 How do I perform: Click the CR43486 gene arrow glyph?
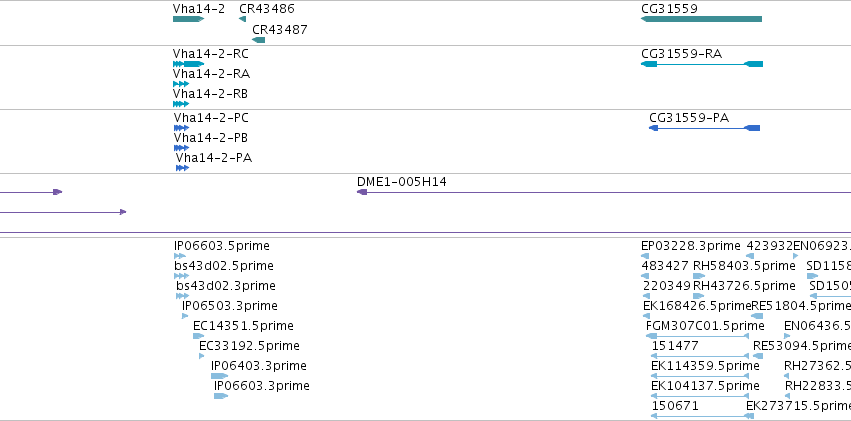point(243,19)
